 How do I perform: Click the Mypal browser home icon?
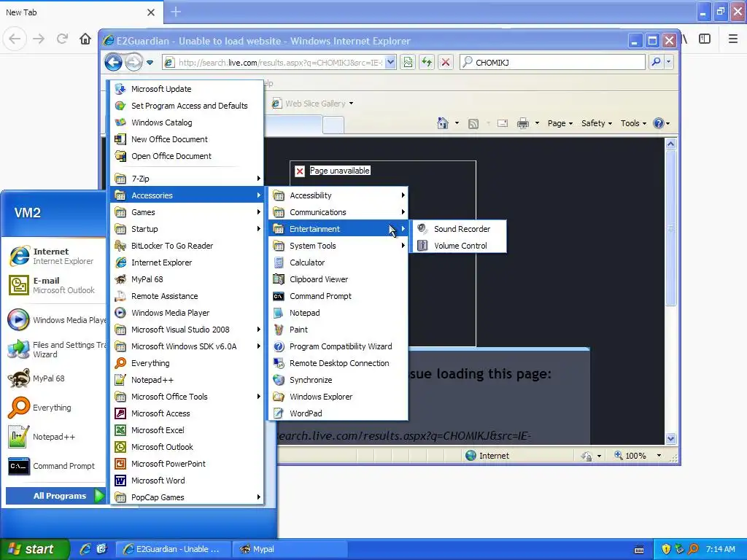(85, 39)
